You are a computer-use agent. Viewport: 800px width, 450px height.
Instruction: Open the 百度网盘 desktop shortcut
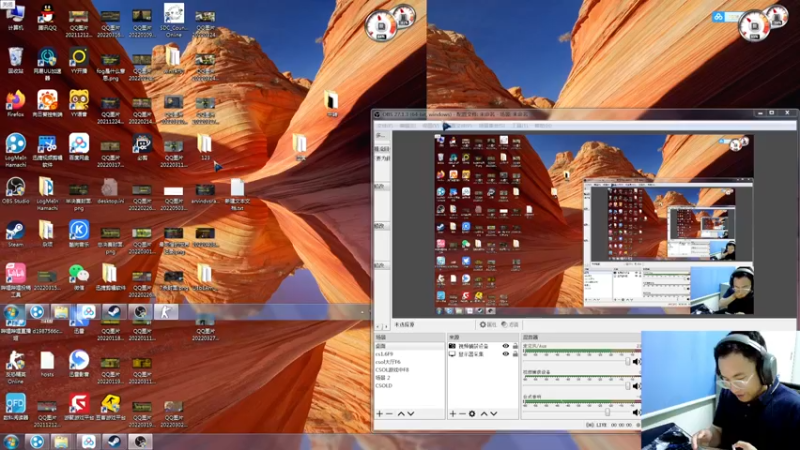[x=79, y=147]
